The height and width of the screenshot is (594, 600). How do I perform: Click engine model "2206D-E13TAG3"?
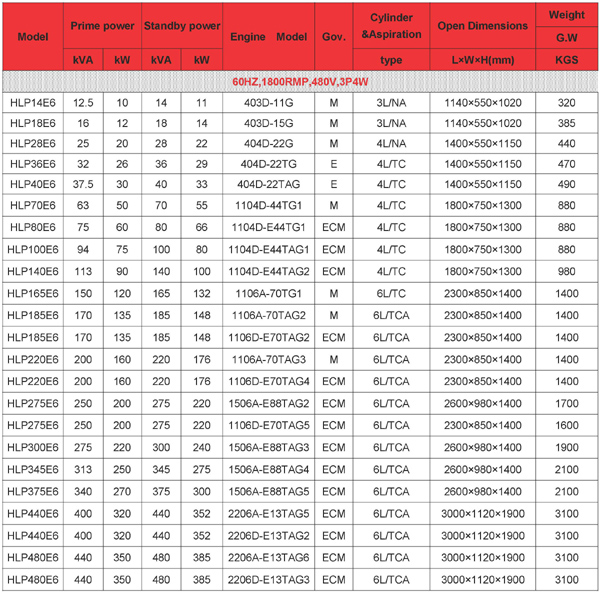click(x=269, y=580)
